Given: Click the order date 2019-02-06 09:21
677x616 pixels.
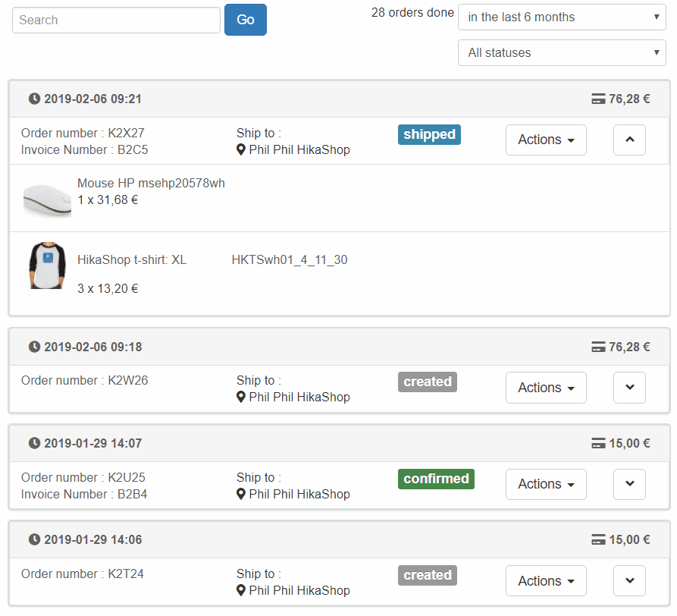Looking at the screenshot, I should point(92,99).
